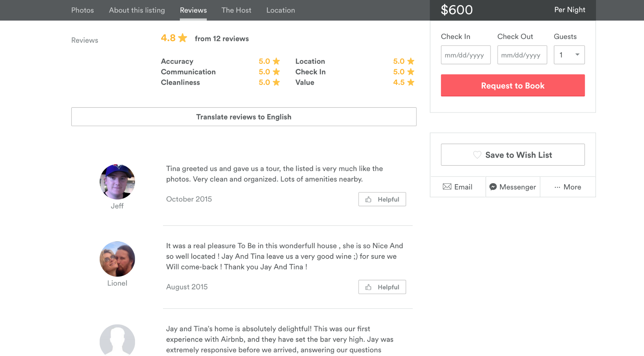Click thumbs-up icon on Jeff's review

point(368,200)
